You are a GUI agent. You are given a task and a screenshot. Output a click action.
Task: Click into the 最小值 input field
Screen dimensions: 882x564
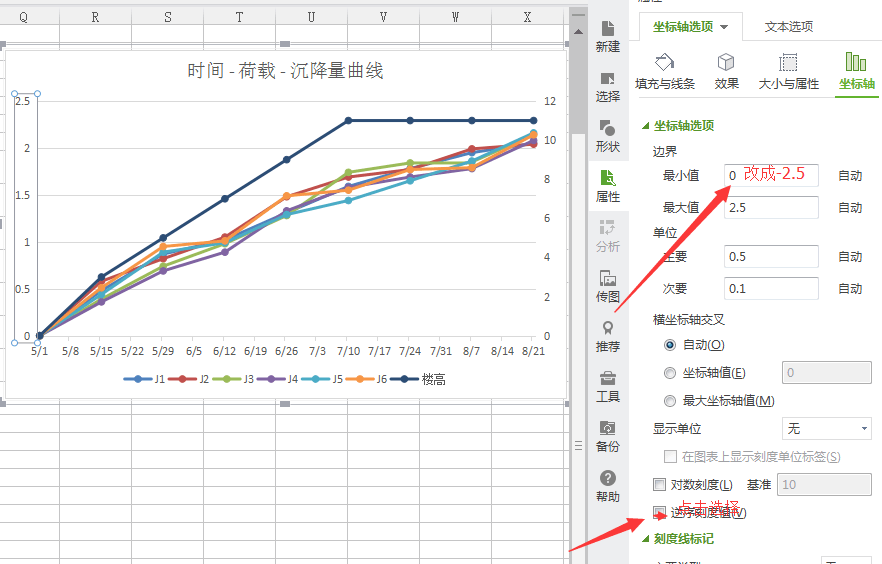click(x=772, y=175)
